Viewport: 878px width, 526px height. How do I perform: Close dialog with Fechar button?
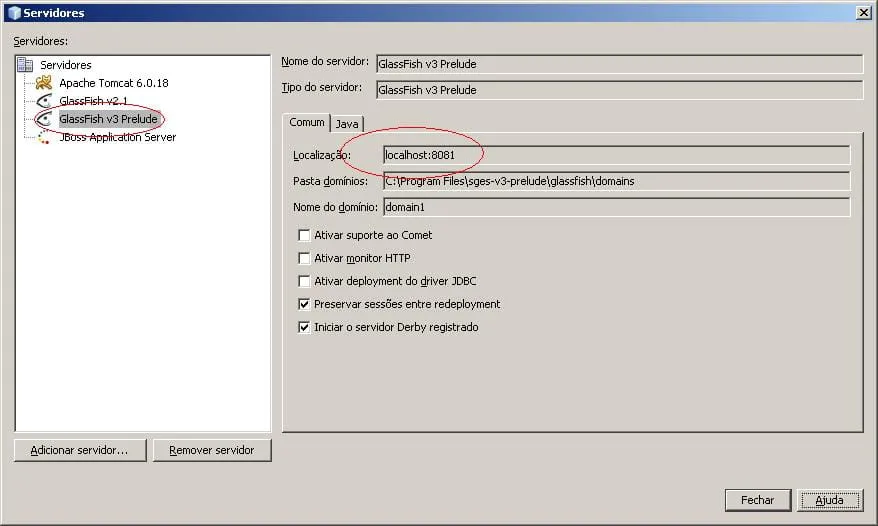click(758, 500)
